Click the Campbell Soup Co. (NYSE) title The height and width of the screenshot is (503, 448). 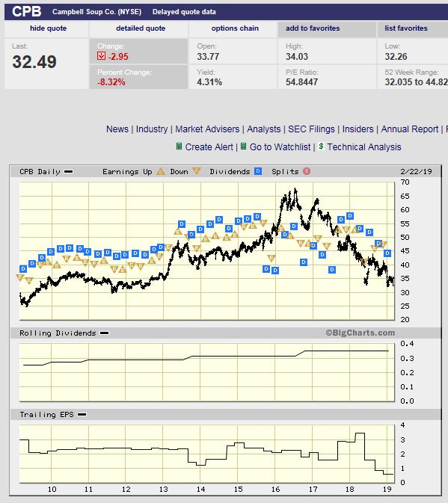(97, 12)
